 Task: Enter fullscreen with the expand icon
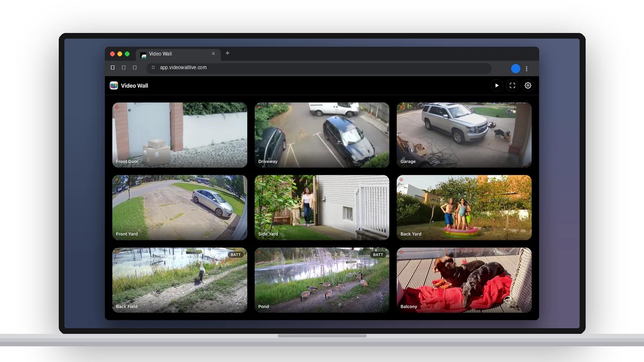512,86
